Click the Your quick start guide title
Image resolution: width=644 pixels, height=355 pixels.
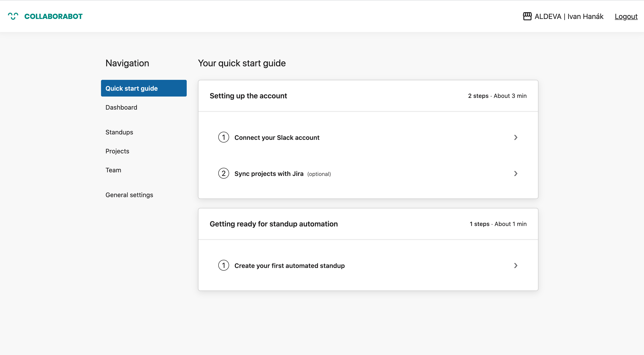pos(242,63)
